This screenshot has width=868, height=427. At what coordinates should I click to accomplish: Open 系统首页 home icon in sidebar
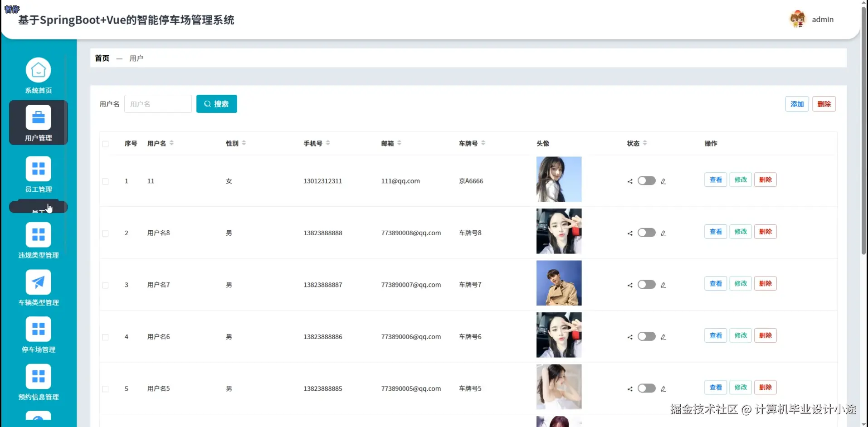(x=38, y=70)
